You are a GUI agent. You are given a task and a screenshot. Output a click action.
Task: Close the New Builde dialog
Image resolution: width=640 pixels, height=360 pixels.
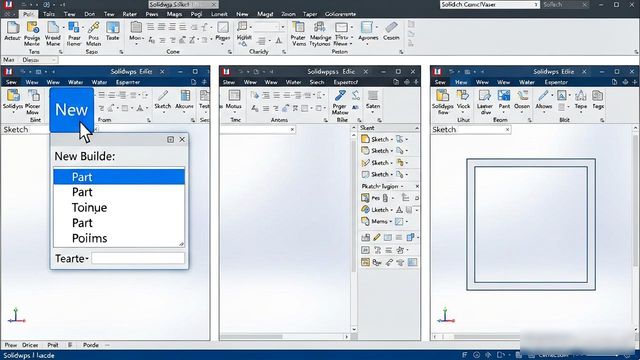(182, 139)
